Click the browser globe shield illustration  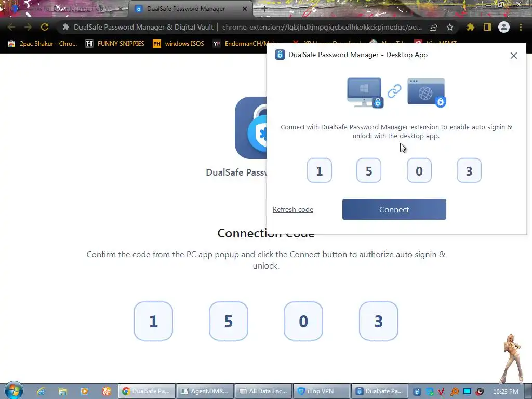click(427, 92)
